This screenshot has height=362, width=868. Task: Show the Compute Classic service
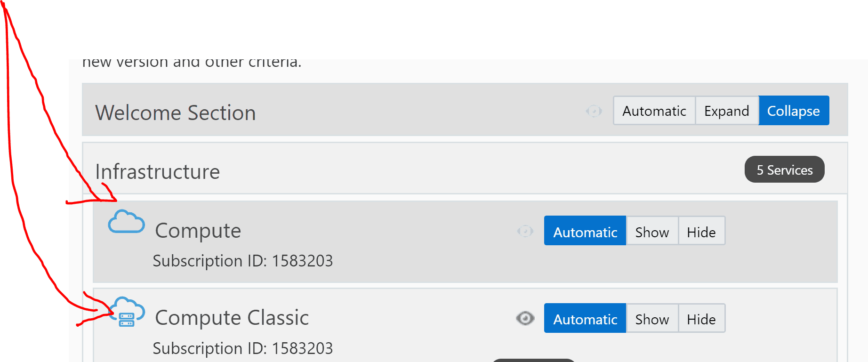[x=652, y=319]
